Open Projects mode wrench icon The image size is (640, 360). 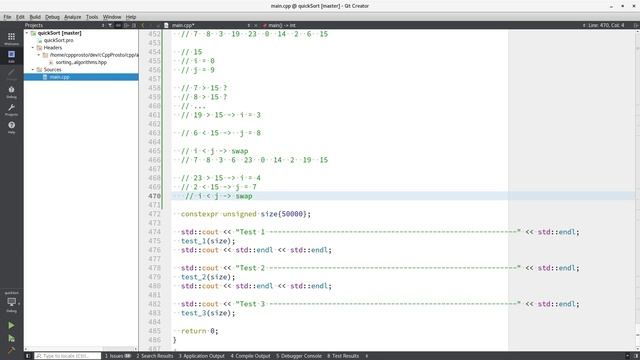coord(11,109)
